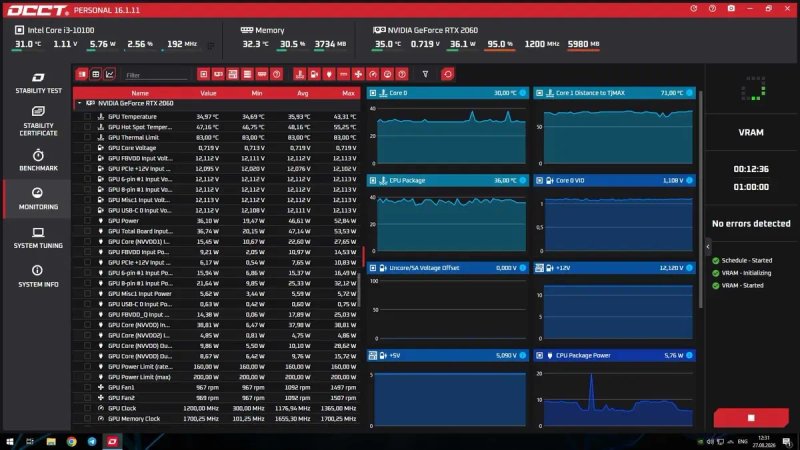
Task: Switch to table-only view icon
Action: click(x=95, y=74)
